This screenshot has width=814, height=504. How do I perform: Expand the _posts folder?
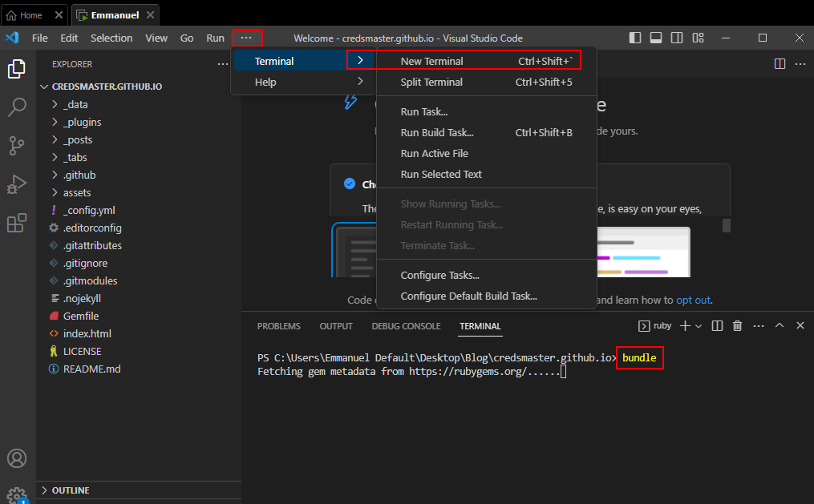139,139
